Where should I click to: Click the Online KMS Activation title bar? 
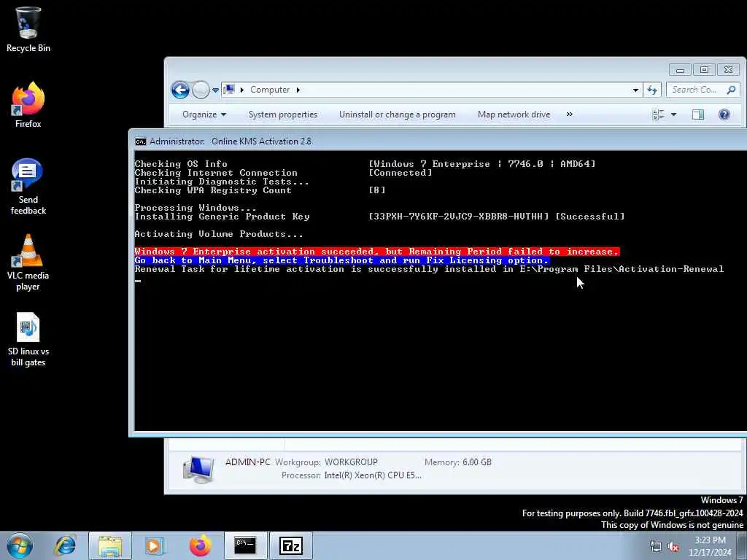pyautogui.click(x=438, y=141)
